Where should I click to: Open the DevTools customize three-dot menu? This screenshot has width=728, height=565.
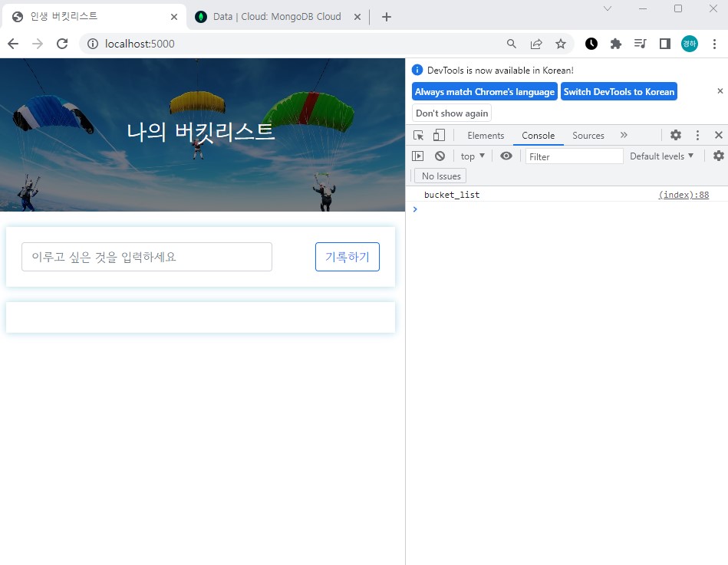(x=697, y=135)
